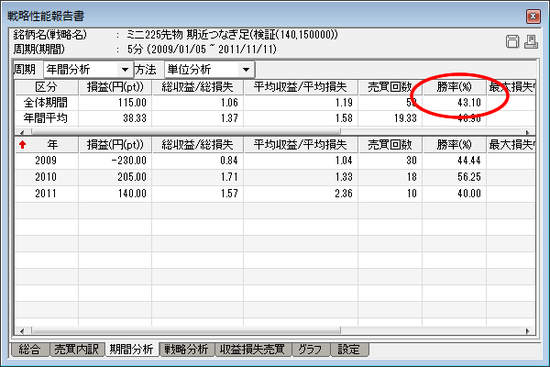550x367 pixels.
Task: Open the 設定 tab
Action: (349, 349)
